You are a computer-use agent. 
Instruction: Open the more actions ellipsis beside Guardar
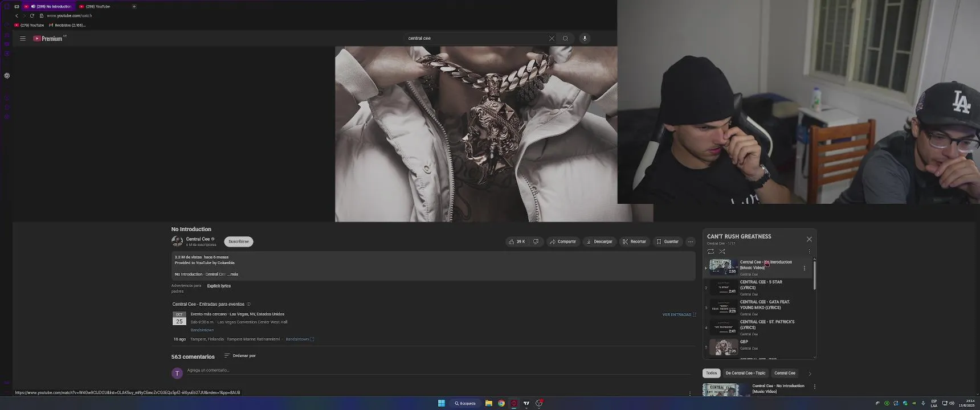tap(691, 241)
